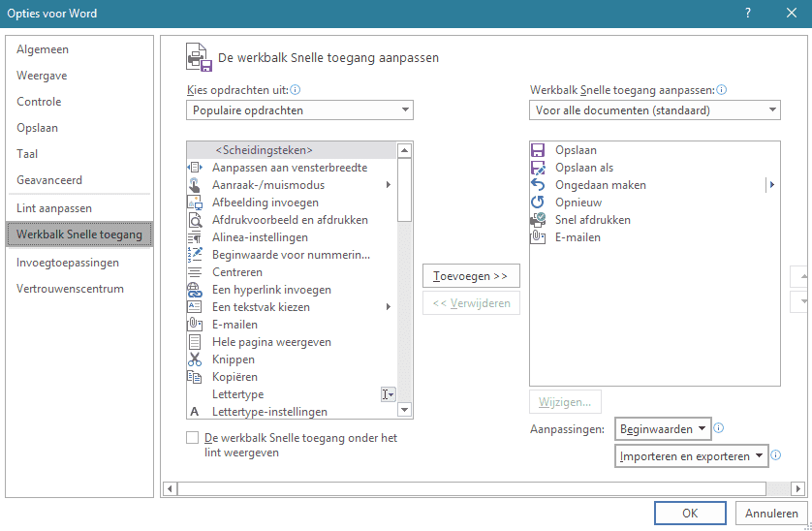Open the Beginwaarden dropdown button
Image resolution: width=812 pixels, height=531 pixels.
(x=663, y=429)
